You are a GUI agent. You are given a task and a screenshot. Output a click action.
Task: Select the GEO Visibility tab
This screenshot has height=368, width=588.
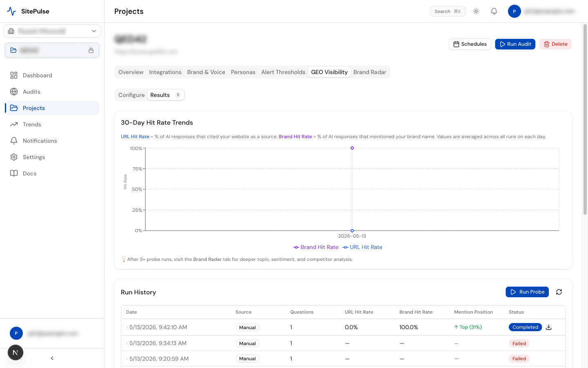tap(330, 72)
